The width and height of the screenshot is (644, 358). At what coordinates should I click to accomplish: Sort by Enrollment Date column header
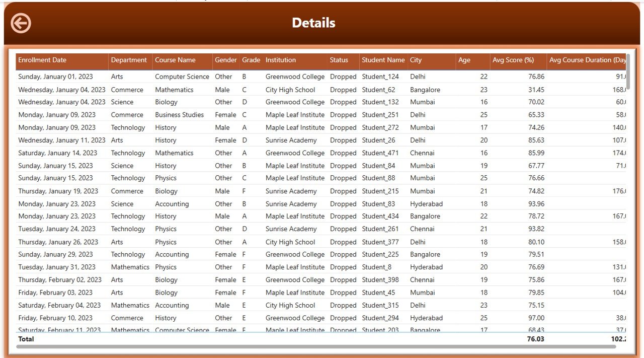pos(62,60)
